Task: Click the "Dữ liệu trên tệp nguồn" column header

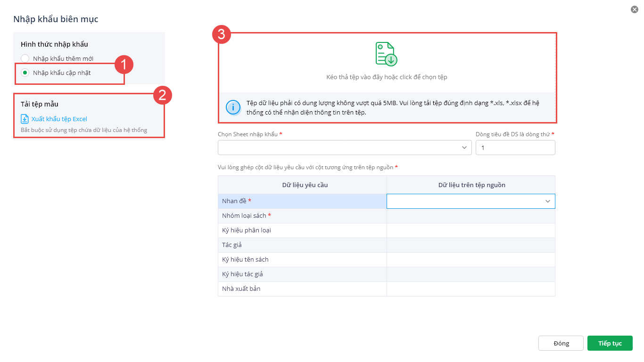Action: (471, 185)
